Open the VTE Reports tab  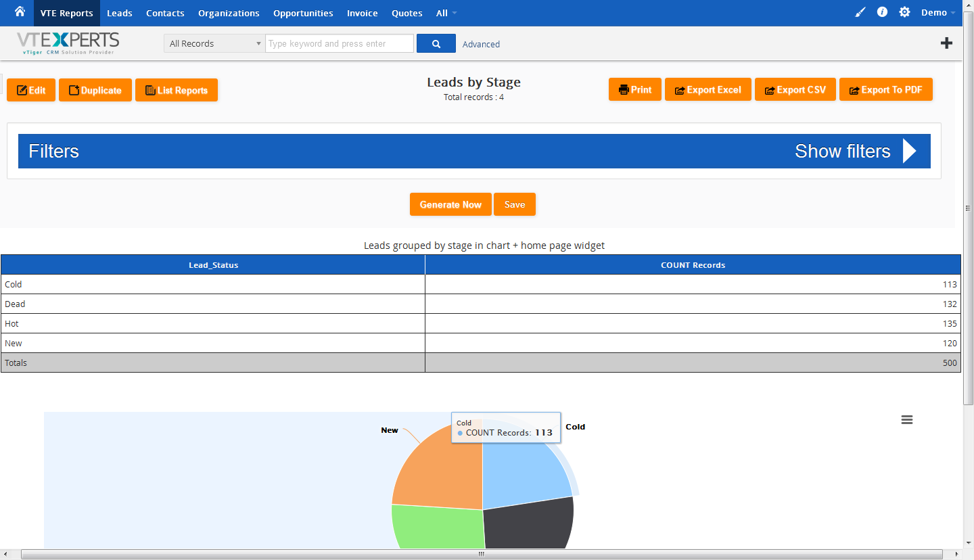(67, 13)
